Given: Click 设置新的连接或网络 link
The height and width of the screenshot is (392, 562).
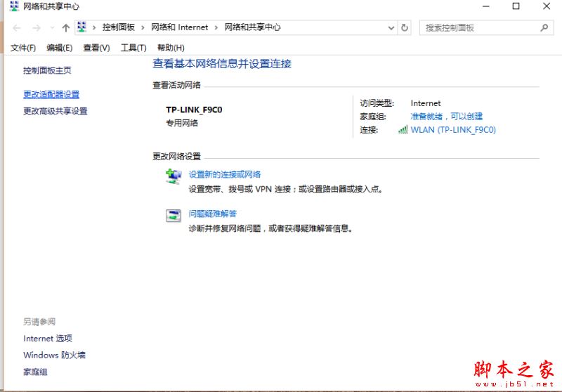Looking at the screenshot, I should tap(225, 174).
